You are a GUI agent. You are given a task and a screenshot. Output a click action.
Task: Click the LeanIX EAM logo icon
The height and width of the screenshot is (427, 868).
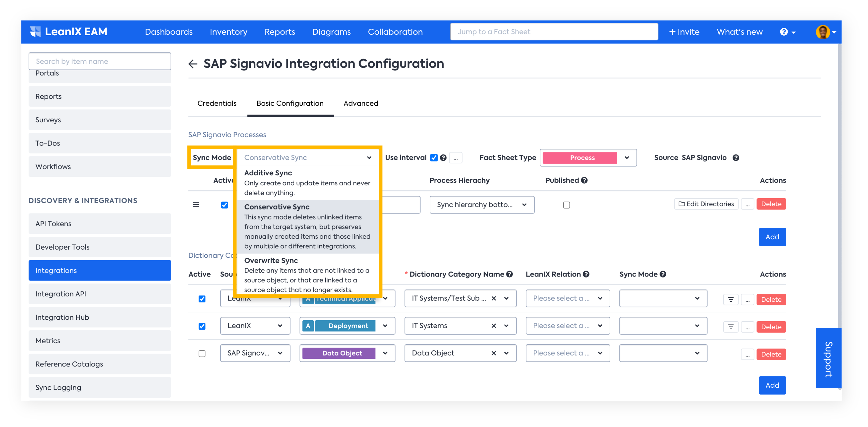35,31
